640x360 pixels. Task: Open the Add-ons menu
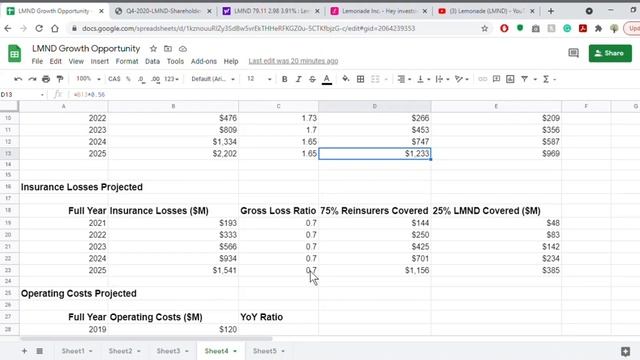[x=204, y=61]
